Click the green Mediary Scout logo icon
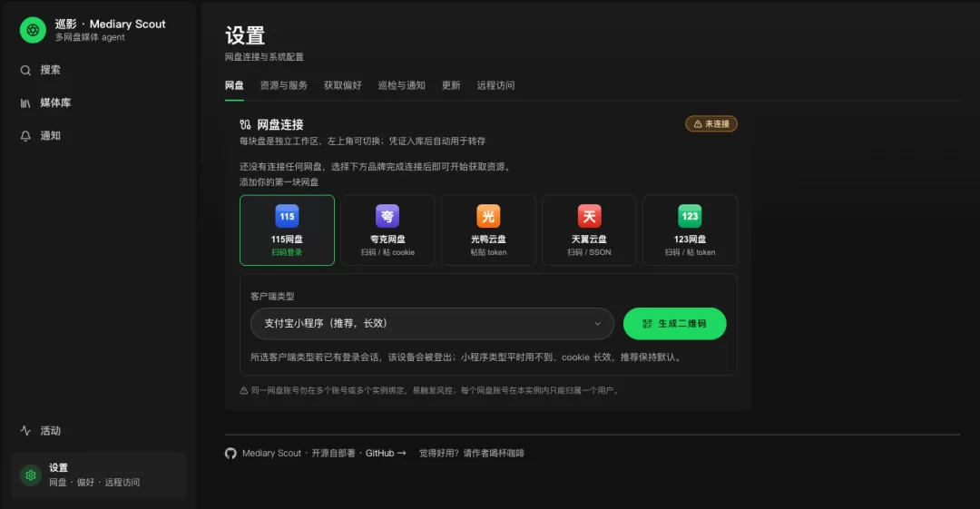 (x=33, y=30)
